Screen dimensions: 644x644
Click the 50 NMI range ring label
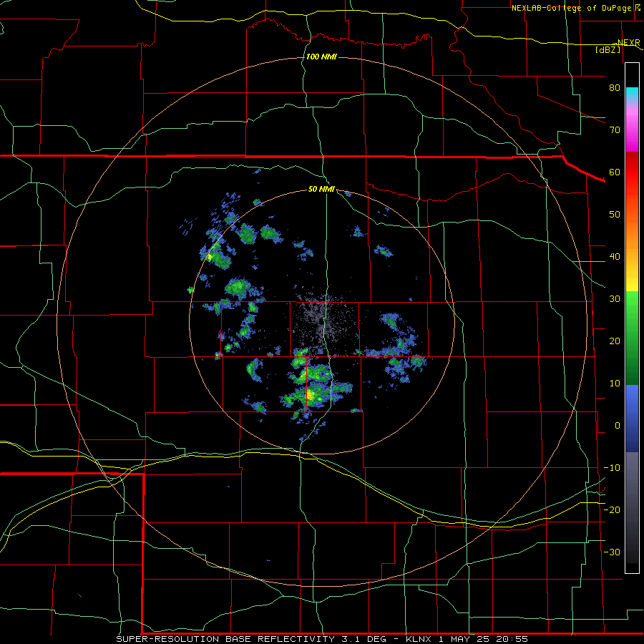click(x=321, y=190)
